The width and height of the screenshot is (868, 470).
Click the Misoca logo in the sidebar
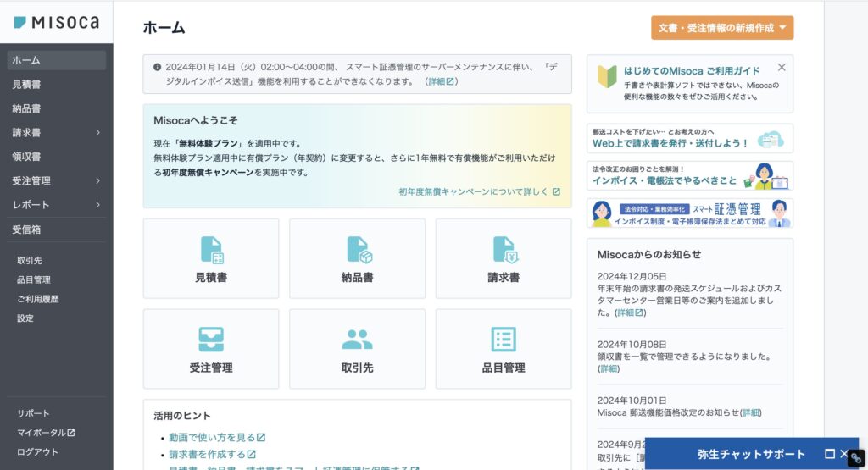[57, 22]
